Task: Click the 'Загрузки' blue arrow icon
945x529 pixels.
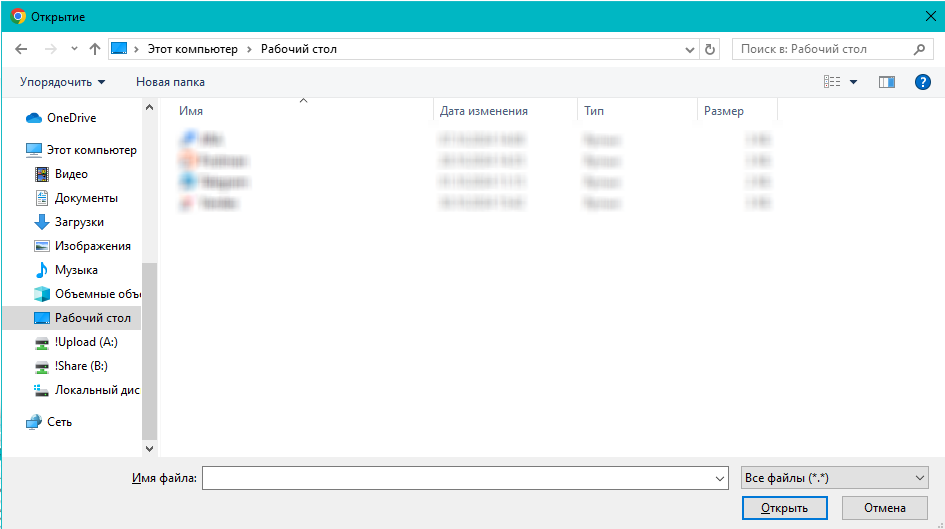Action: [42, 222]
